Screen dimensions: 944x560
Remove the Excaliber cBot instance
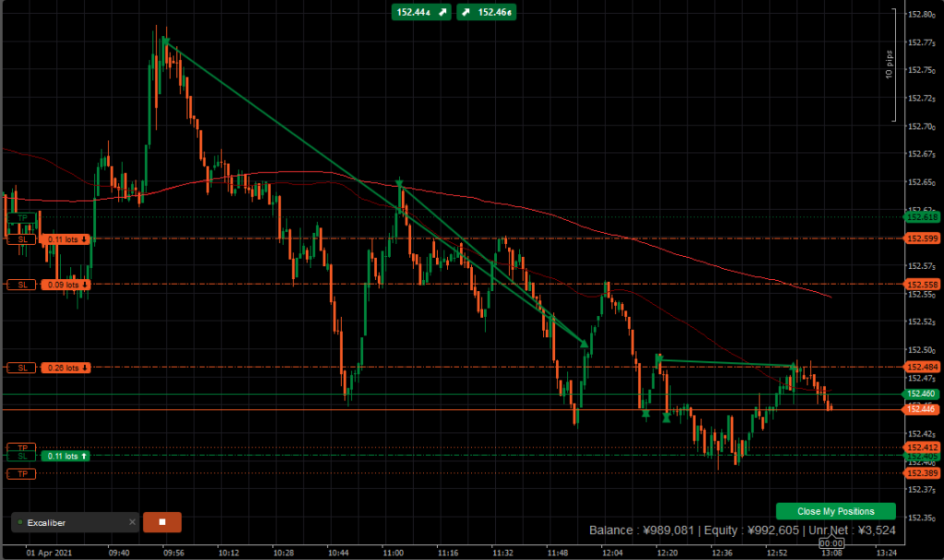coord(132,522)
